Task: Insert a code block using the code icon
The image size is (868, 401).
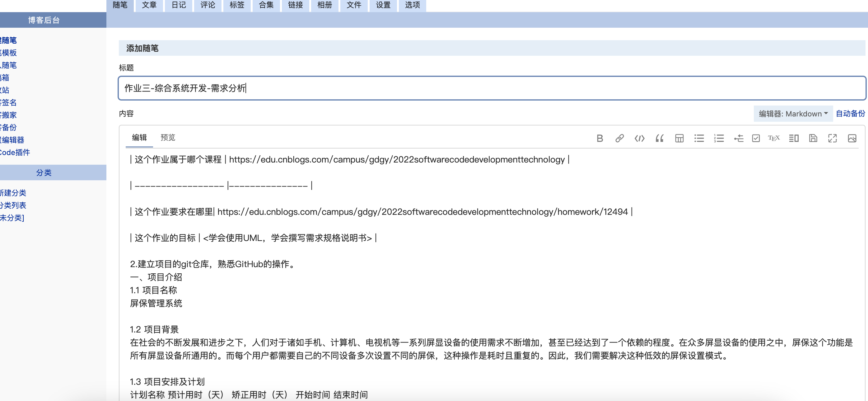Action: tap(639, 138)
